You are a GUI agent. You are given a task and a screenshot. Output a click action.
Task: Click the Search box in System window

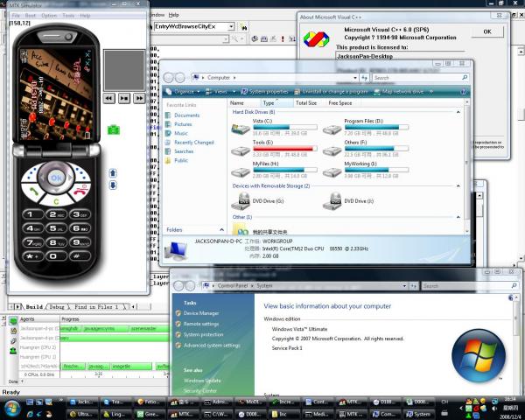click(469, 286)
